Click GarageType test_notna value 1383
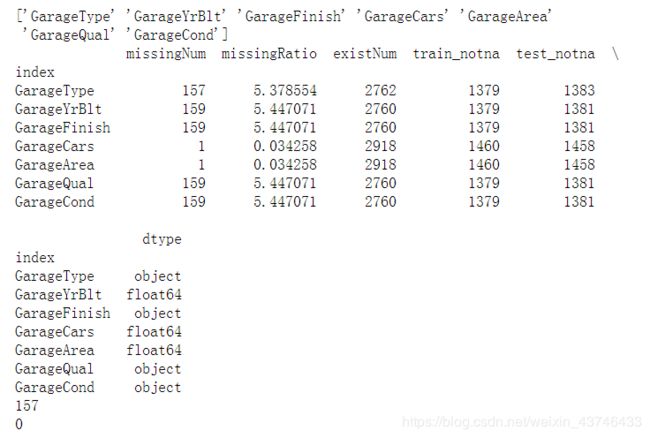Image resolution: width=650 pixels, height=438 pixels. point(579,91)
